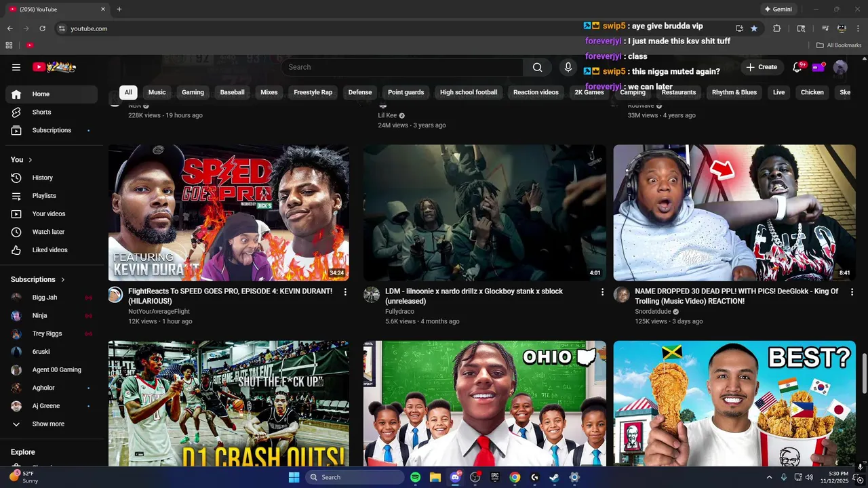Reload the page in Chrome
The image size is (868, 488).
(42, 28)
